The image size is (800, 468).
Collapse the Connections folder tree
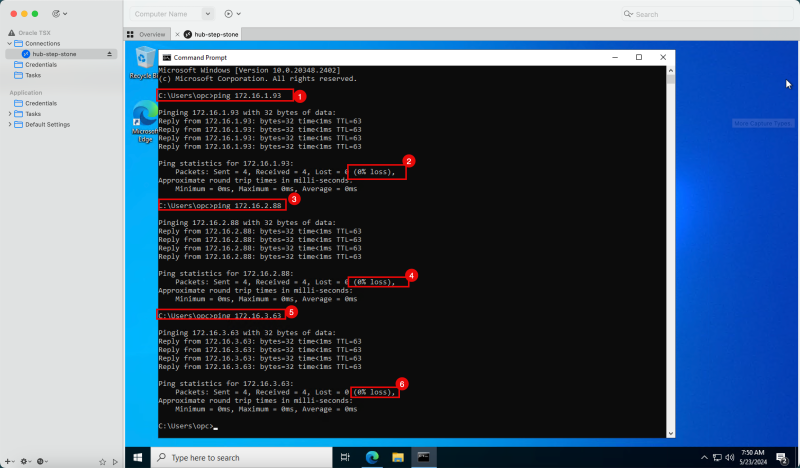(10, 44)
